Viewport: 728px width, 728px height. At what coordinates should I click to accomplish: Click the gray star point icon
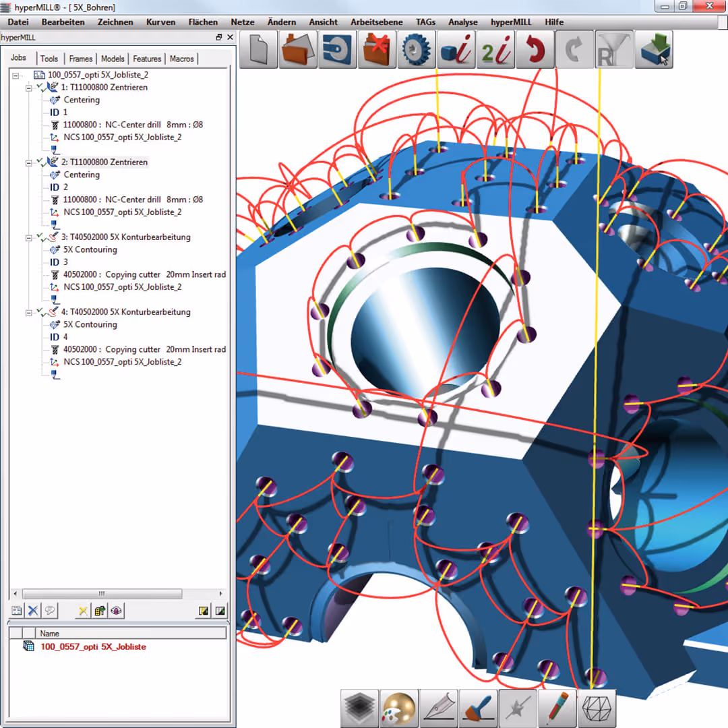(x=518, y=708)
